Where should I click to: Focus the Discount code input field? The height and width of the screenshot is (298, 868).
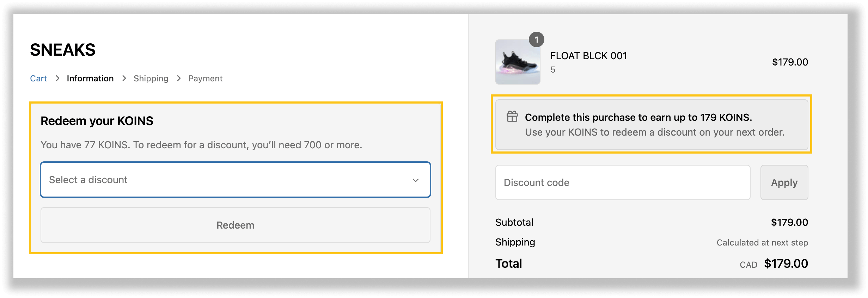(622, 182)
